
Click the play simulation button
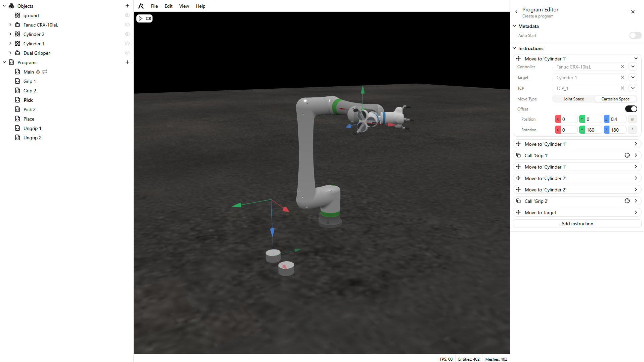(x=141, y=18)
